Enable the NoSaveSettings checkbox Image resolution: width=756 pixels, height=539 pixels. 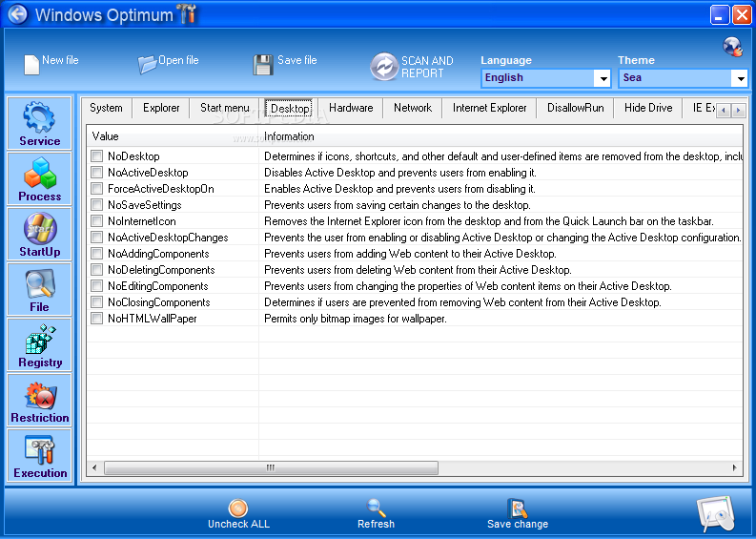tap(97, 204)
